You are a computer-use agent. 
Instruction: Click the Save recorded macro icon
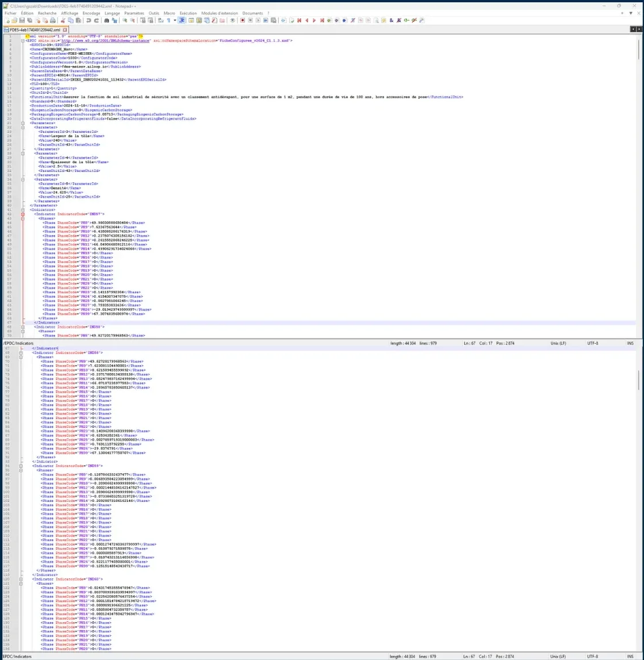coord(274,20)
